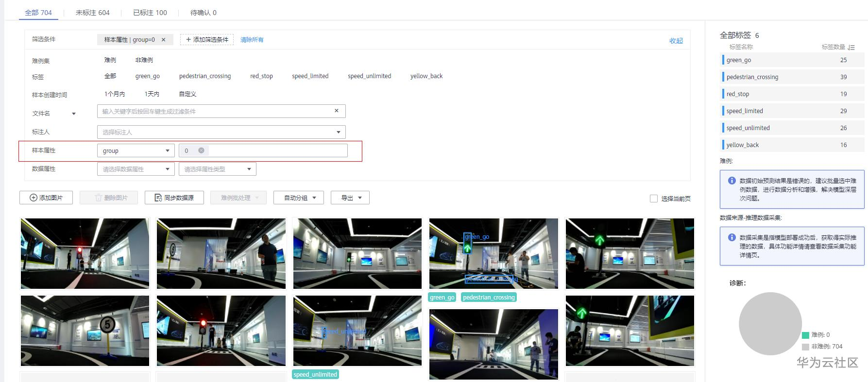Click the 添加筛选条件 button

(x=207, y=40)
